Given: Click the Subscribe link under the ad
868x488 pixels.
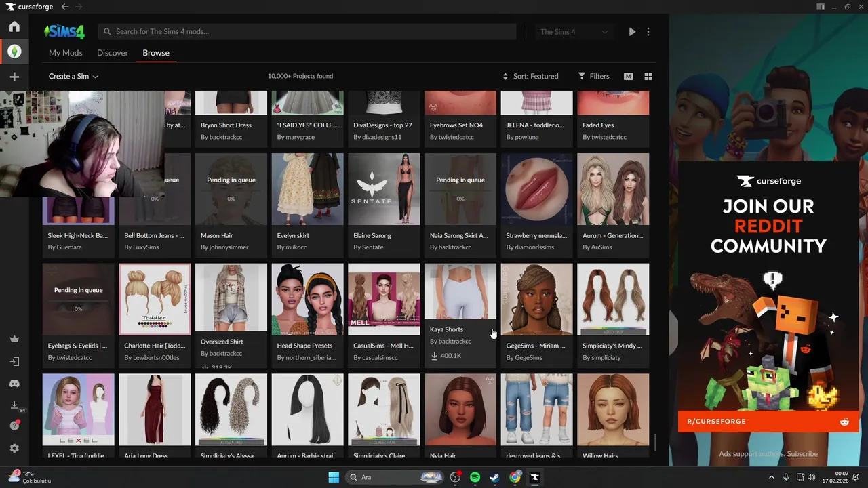Looking at the screenshot, I should click(802, 454).
